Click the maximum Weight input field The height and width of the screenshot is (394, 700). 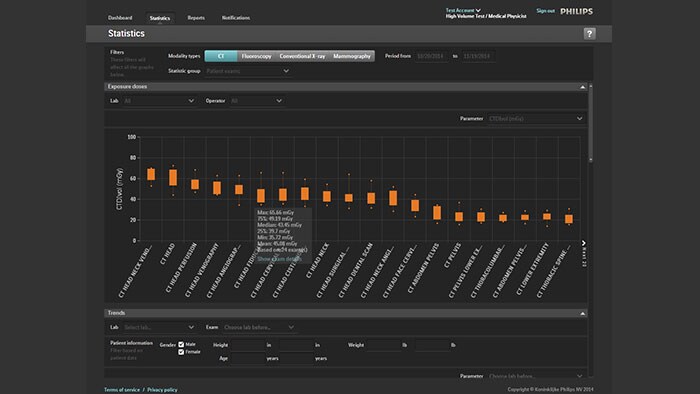coord(432,345)
